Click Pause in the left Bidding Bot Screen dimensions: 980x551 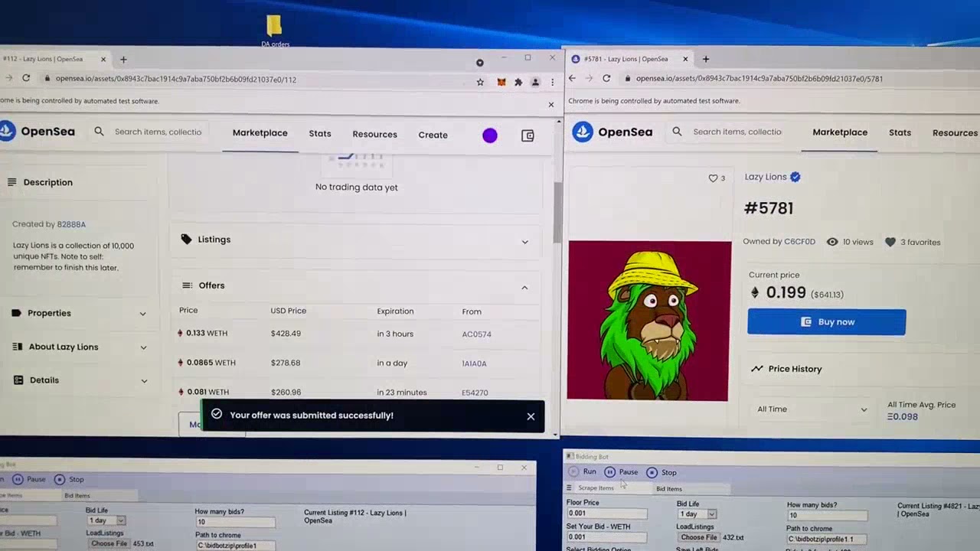[x=29, y=479]
